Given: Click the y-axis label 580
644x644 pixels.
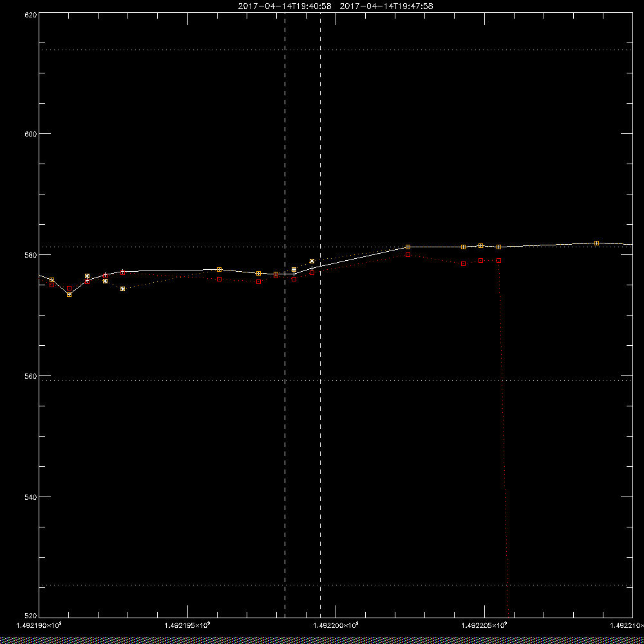Looking at the screenshot, I should click(31, 254).
